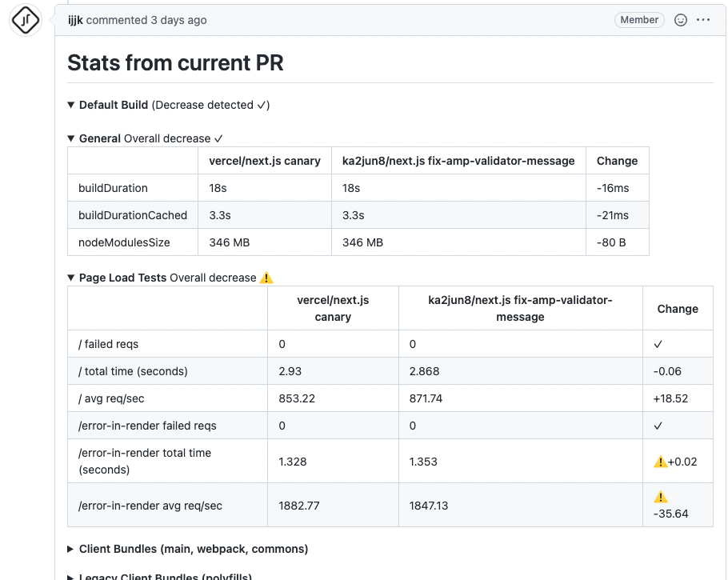728x580 pixels.
Task: Select '/ avg req/sec' row label
Action: [111, 398]
